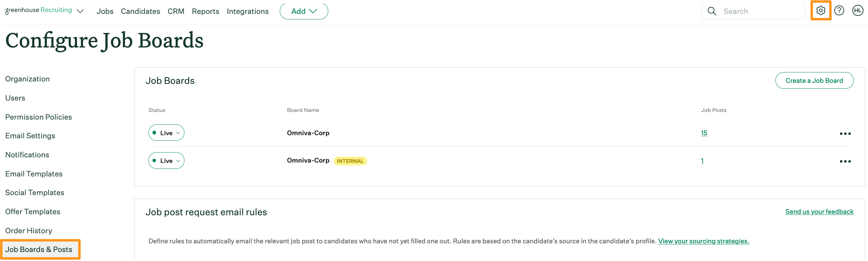Open the ellipsis menu for Omniva-Corp board
Screen dimensions: 868x261
[846, 133]
